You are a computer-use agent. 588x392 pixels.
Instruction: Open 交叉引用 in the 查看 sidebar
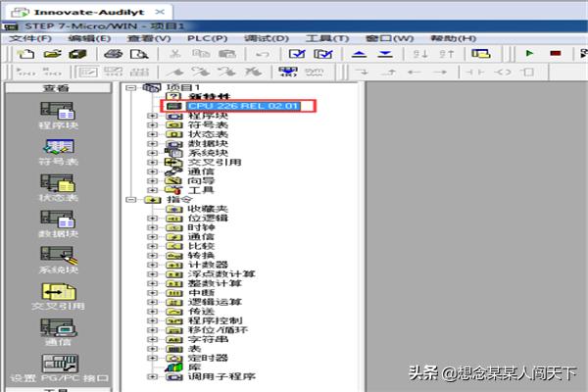[58, 296]
